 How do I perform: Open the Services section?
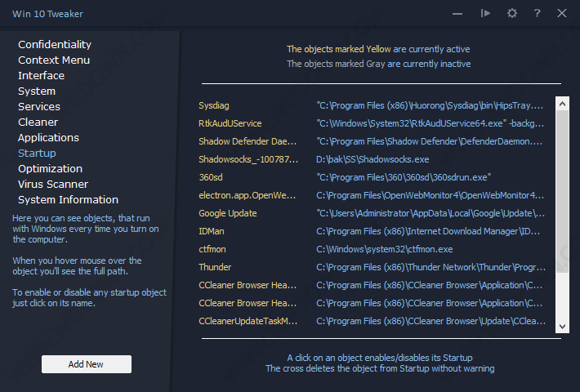[x=39, y=106]
